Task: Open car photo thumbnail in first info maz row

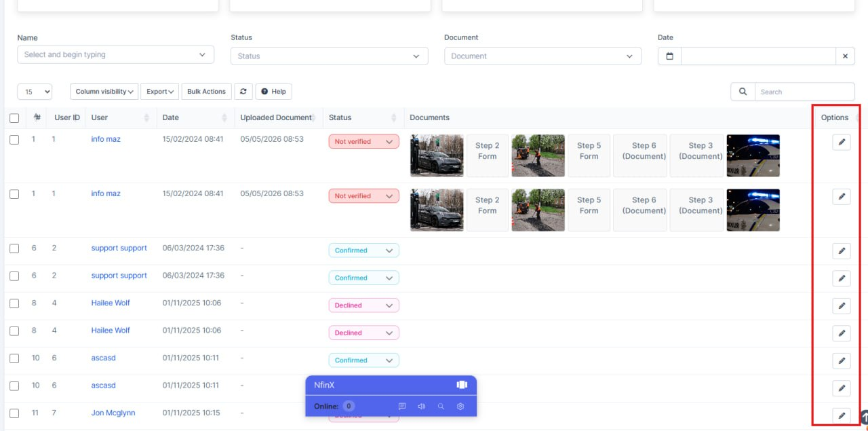Action: 437,155
